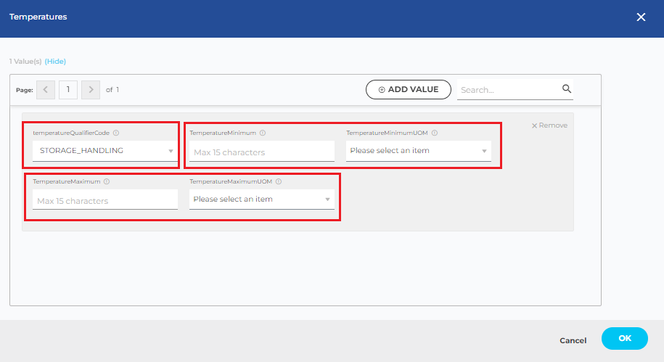
Task: Click the ADD VALUE button
Action: [408, 90]
